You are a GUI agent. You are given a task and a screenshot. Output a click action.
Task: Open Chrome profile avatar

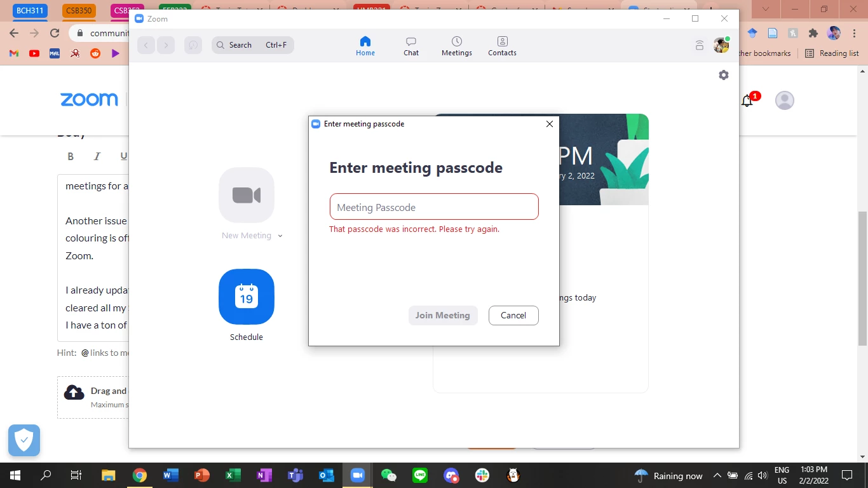click(834, 33)
